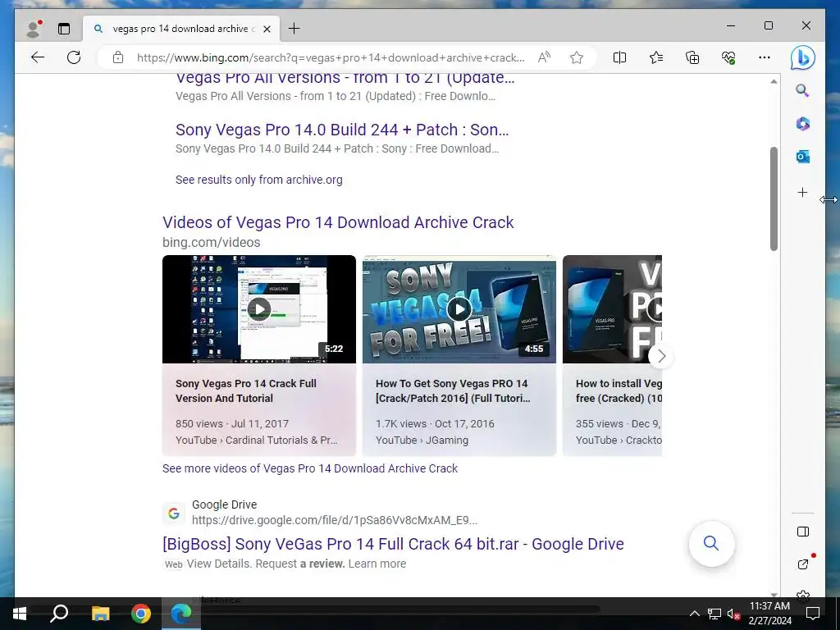See results only from archive.org
The height and width of the screenshot is (630, 840).
[x=258, y=180]
